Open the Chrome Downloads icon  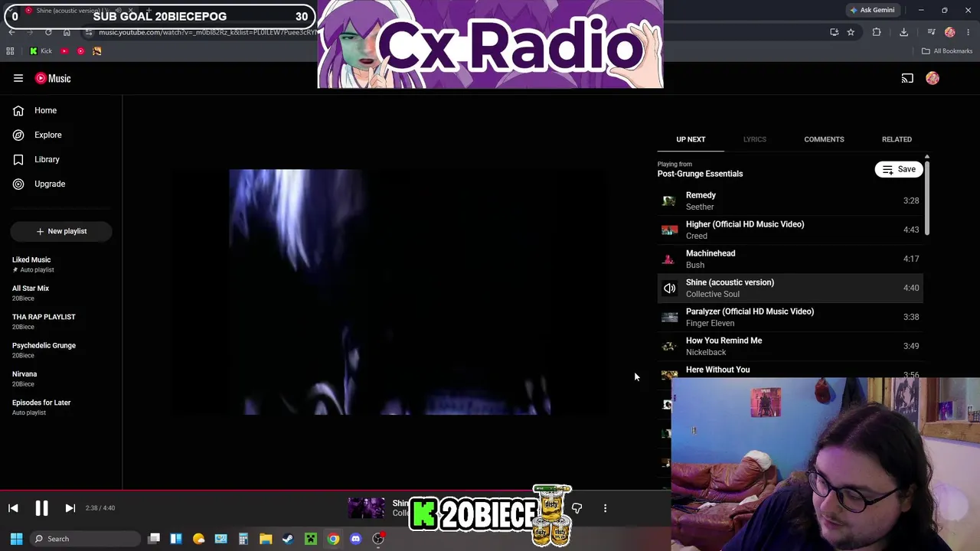point(903,32)
